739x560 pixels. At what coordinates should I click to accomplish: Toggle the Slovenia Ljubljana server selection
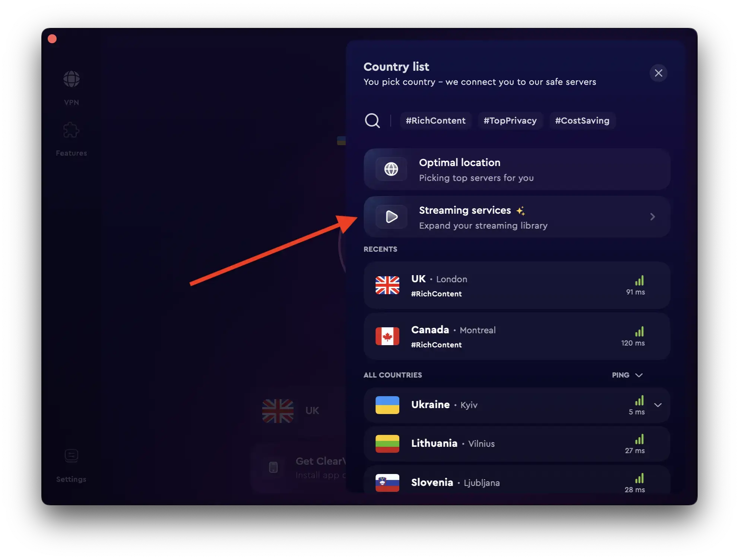coord(517,482)
